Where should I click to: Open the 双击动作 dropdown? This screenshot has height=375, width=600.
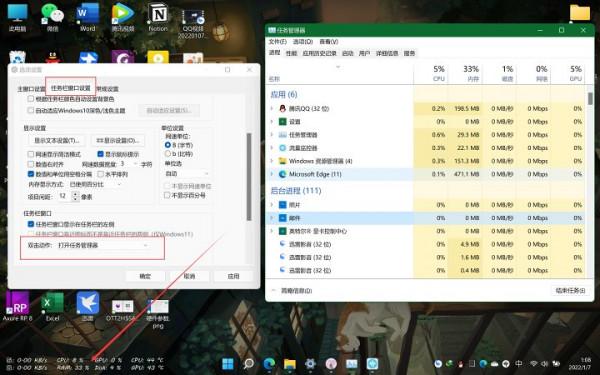tap(103, 245)
